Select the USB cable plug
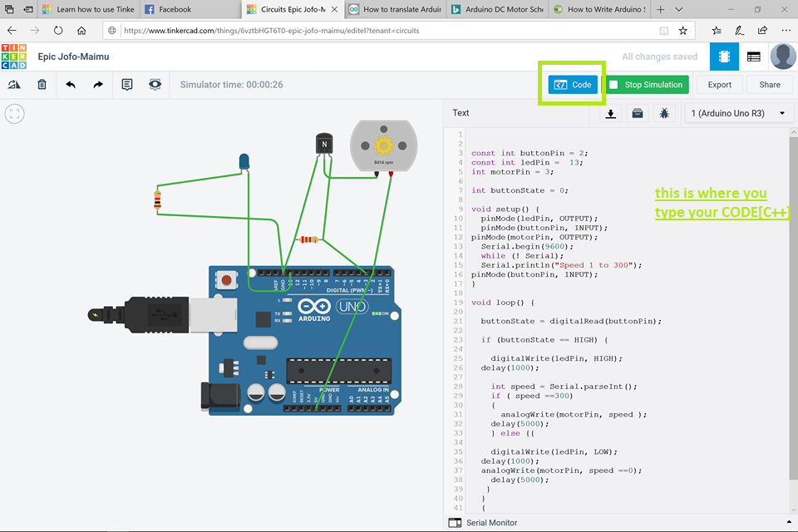 click(139, 316)
